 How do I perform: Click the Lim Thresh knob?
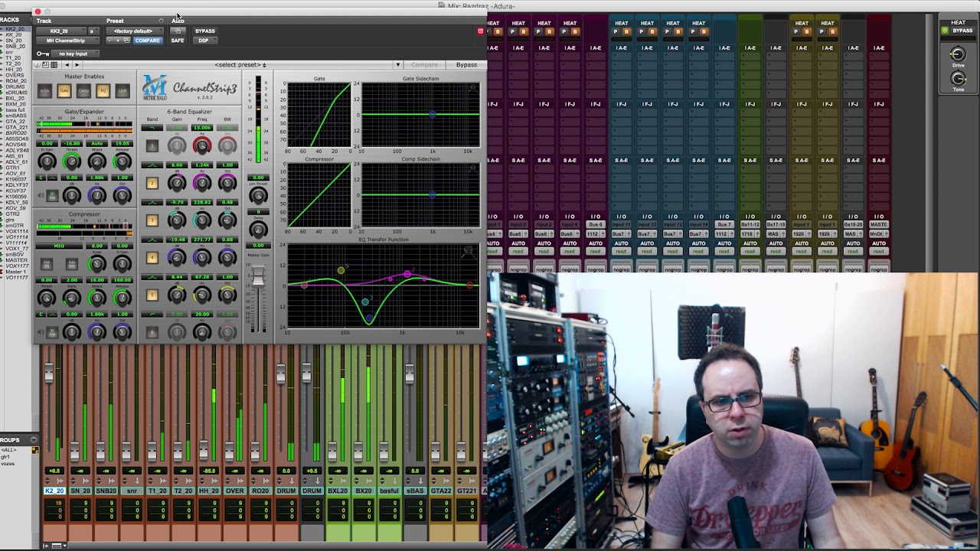pos(259,194)
